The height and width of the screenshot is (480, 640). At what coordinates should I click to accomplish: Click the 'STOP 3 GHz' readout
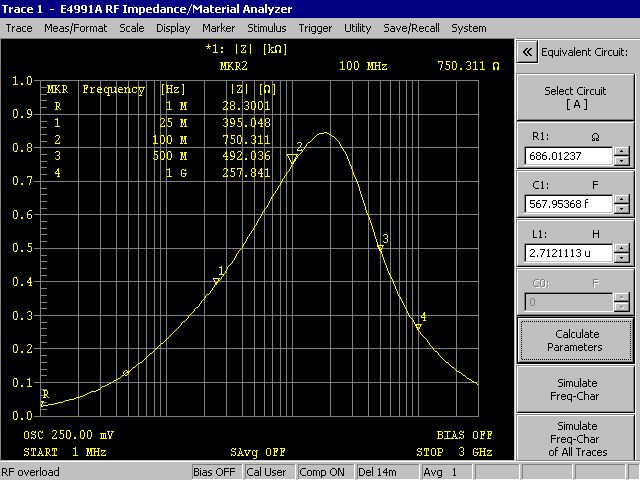coord(454,452)
